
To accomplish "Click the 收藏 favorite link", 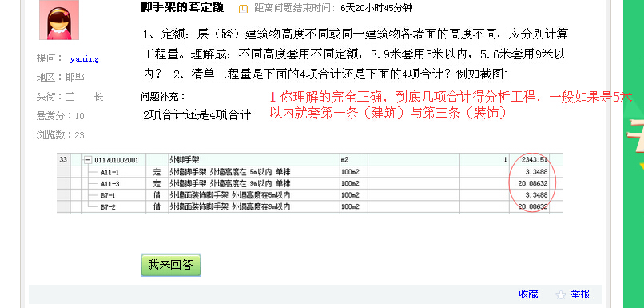I will [528, 294].
